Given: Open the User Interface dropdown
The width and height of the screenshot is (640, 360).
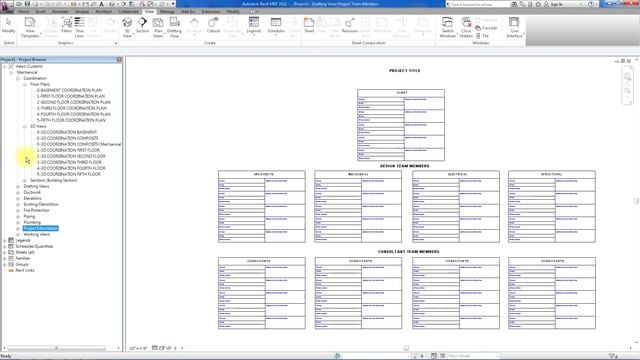Looking at the screenshot, I should tap(514, 27).
